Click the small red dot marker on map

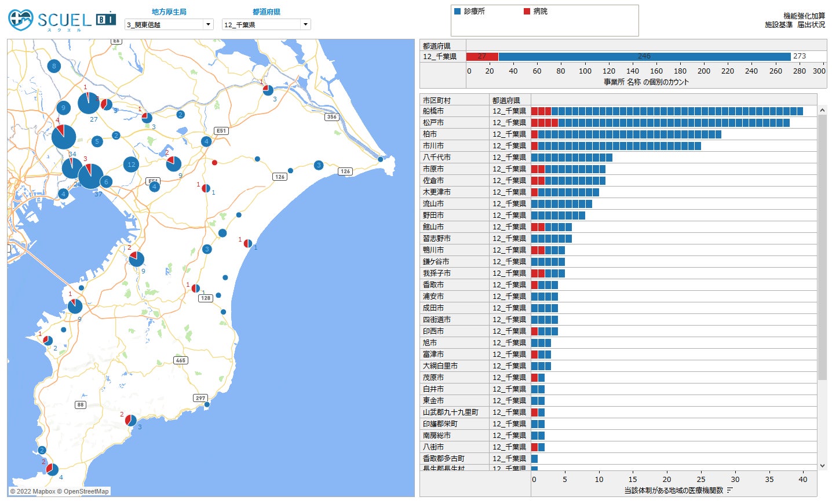[x=214, y=163]
